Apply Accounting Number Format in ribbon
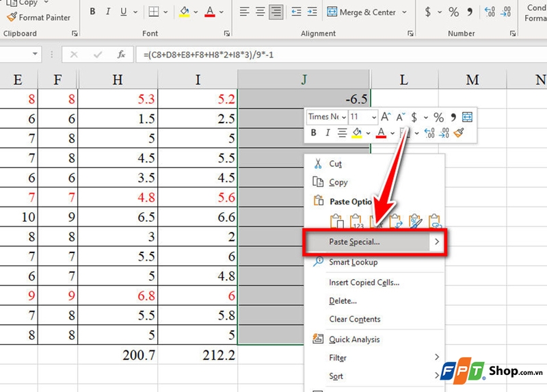The height and width of the screenshot is (392, 547). click(x=428, y=12)
